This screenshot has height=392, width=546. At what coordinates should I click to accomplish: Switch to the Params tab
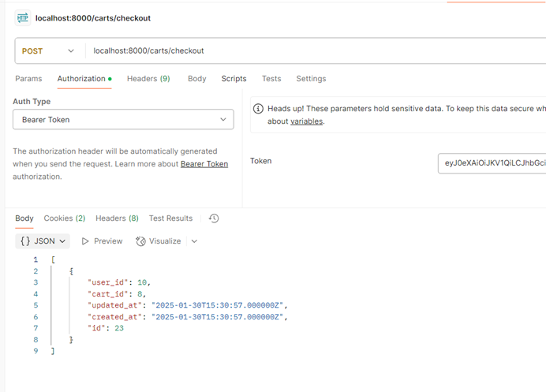[28, 79]
